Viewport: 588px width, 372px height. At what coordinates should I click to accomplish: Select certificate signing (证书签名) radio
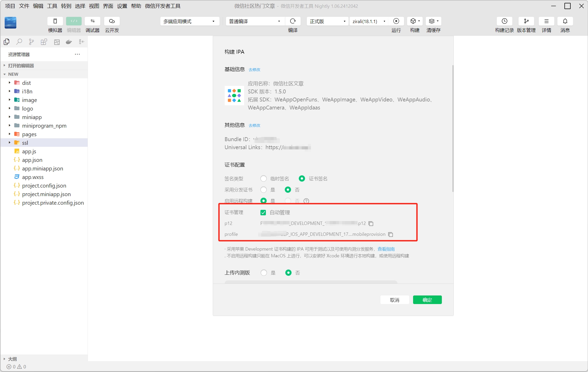pyautogui.click(x=302, y=179)
